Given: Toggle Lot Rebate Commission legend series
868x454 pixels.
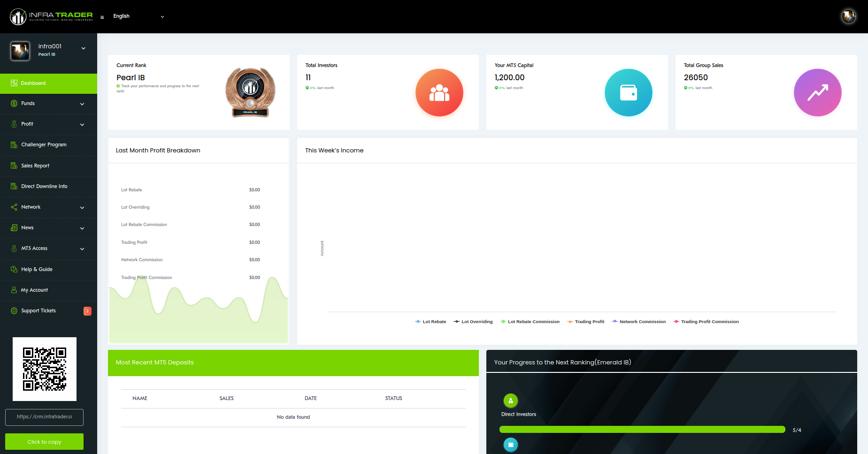Looking at the screenshot, I should [x=530, y=322].
